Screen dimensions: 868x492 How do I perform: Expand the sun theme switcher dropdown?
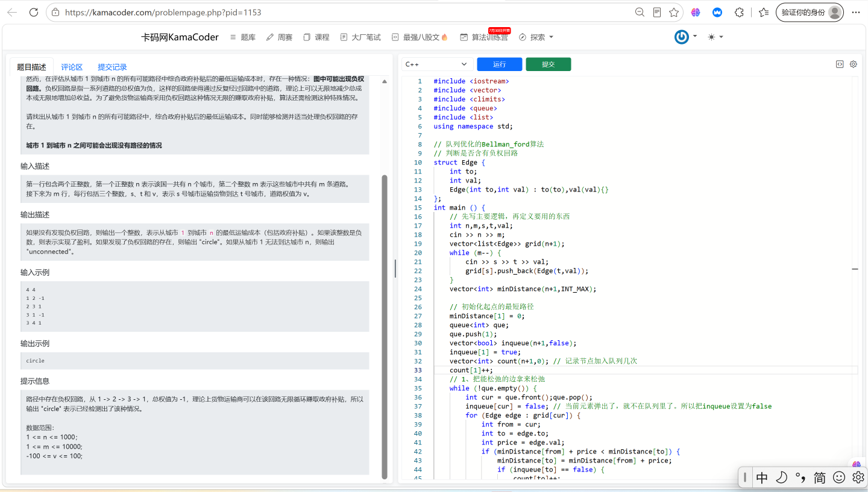[x=715, y=37]
